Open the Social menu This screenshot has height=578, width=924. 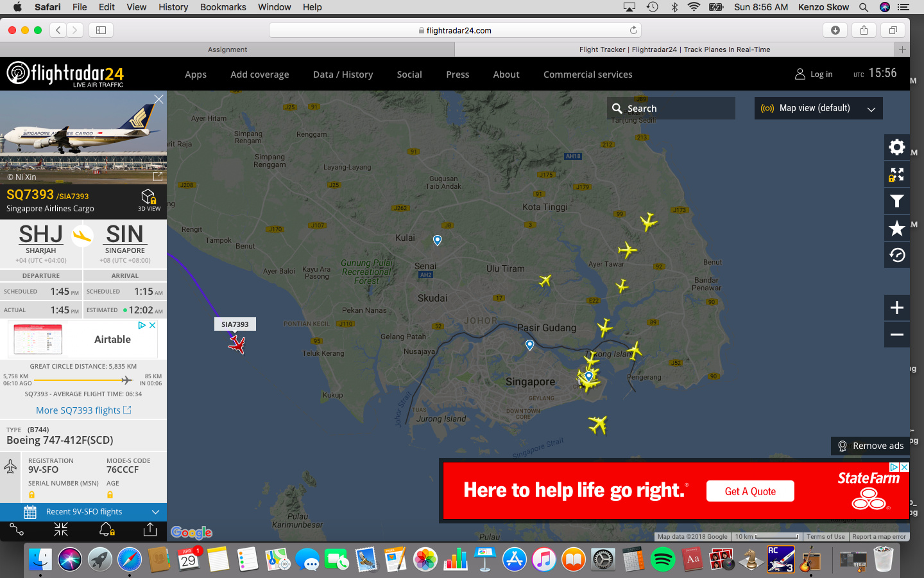(409, 74)
